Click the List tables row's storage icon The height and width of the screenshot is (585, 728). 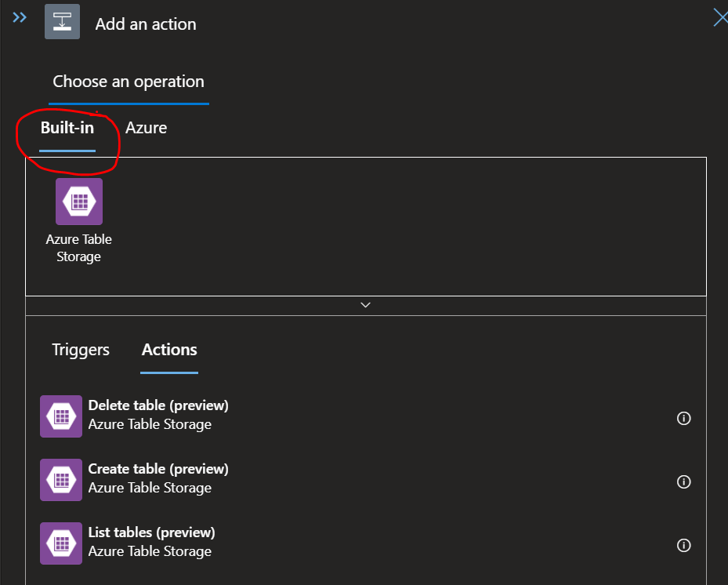[x=60, y=543]
